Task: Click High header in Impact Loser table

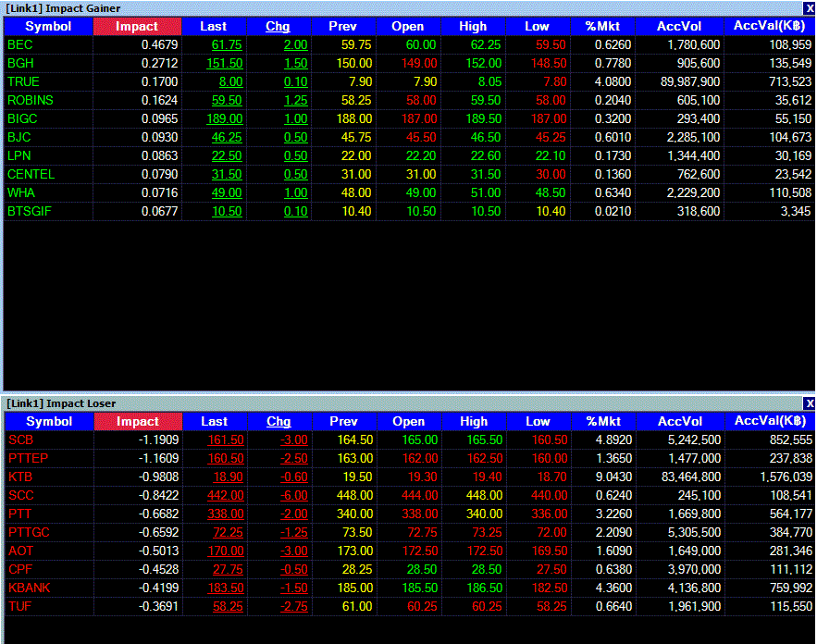Action: click(474, 422)
